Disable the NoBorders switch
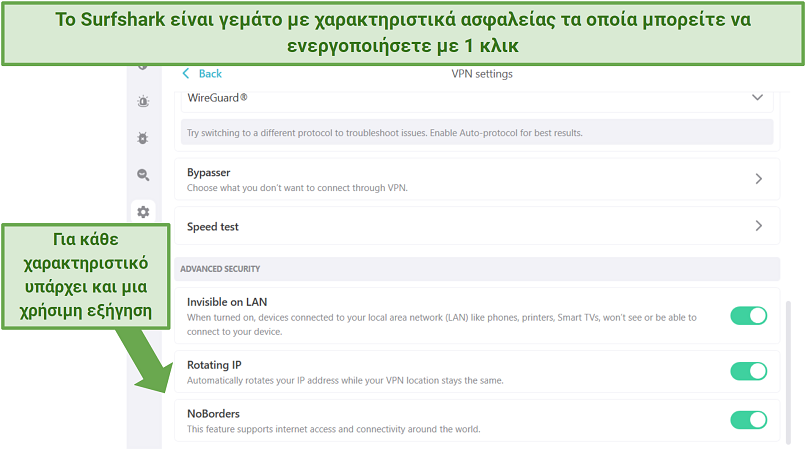 pos(748,420)
